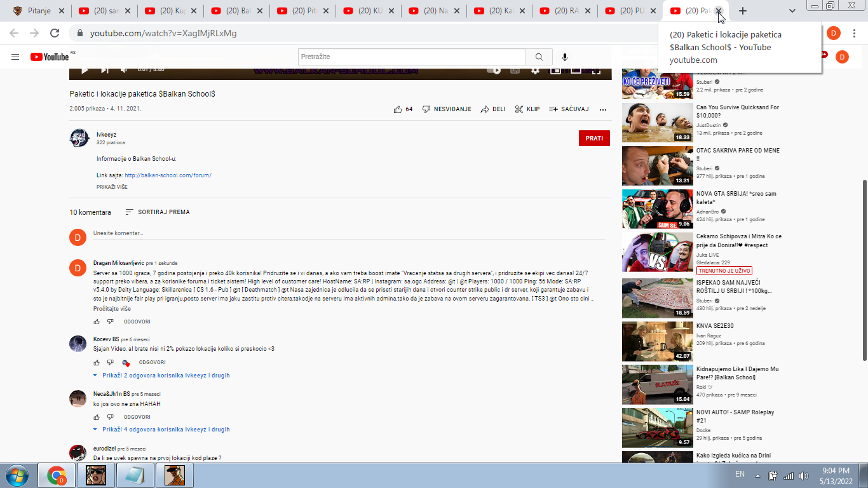Viewport: 868px width, 488px height.
Task: Skip to next video in player controls
Action: [x=105, y=71]
